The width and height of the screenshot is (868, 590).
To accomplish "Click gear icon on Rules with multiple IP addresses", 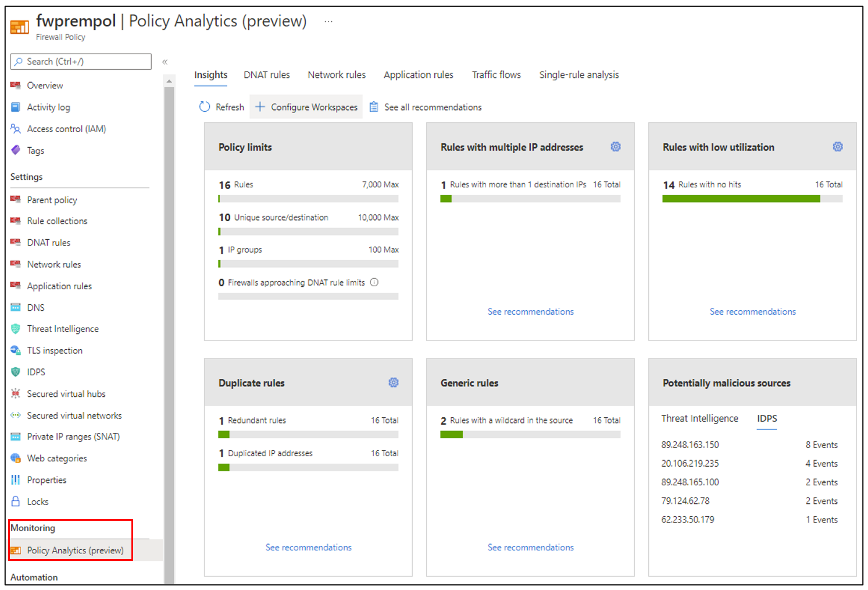I will 615,147.
